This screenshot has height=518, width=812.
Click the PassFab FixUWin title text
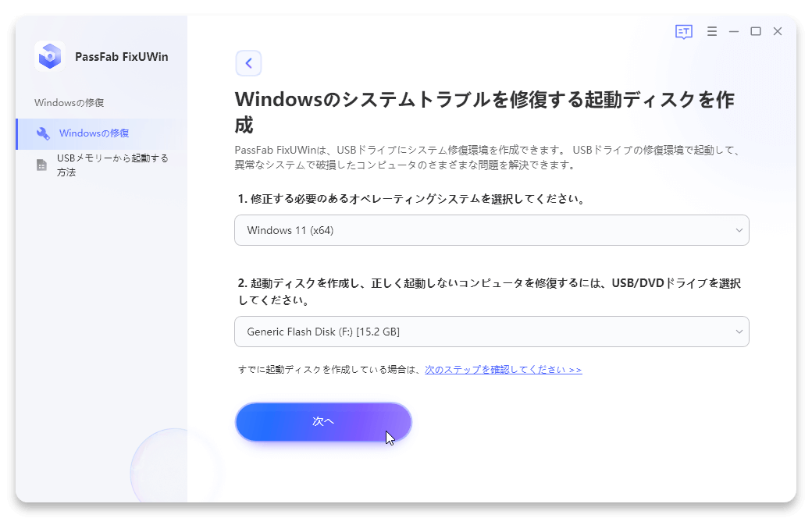click(121, 57)
